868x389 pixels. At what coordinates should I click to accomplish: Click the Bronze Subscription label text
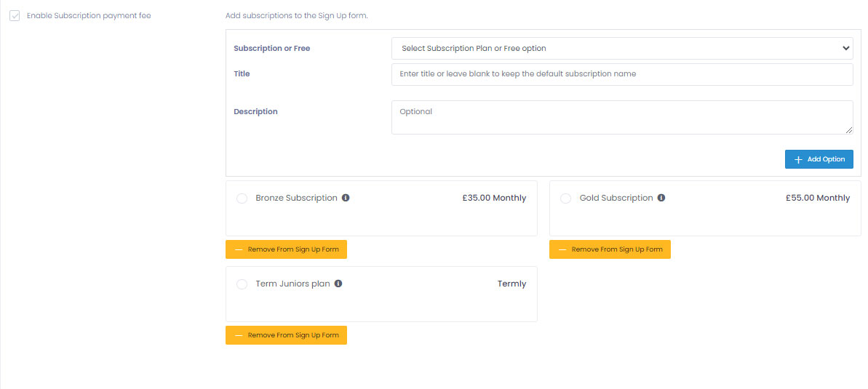pyautogui.click(x=296, y=198)
